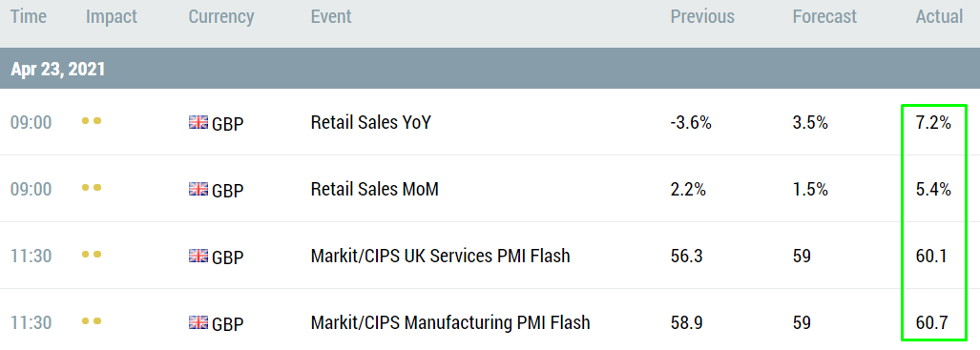Open the Retail Sales MoM event
This screenshot has width=980, height=350.
(x=374, y=189)
